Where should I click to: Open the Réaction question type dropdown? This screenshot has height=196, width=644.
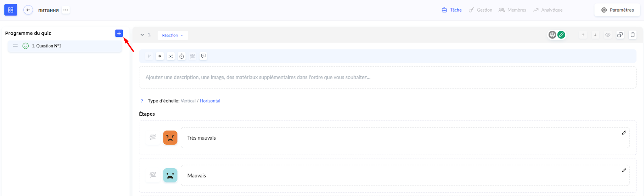coord(173,35)
